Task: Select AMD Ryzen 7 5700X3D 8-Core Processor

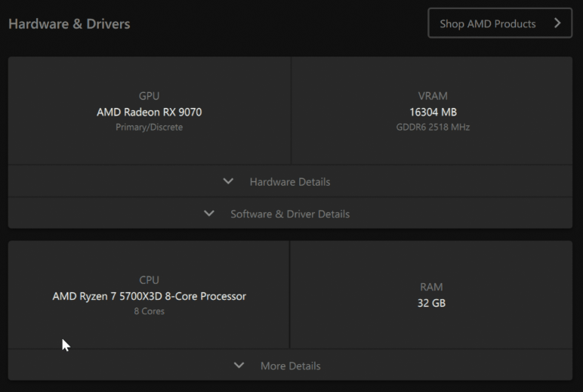Action: click(x=149, y=296)
